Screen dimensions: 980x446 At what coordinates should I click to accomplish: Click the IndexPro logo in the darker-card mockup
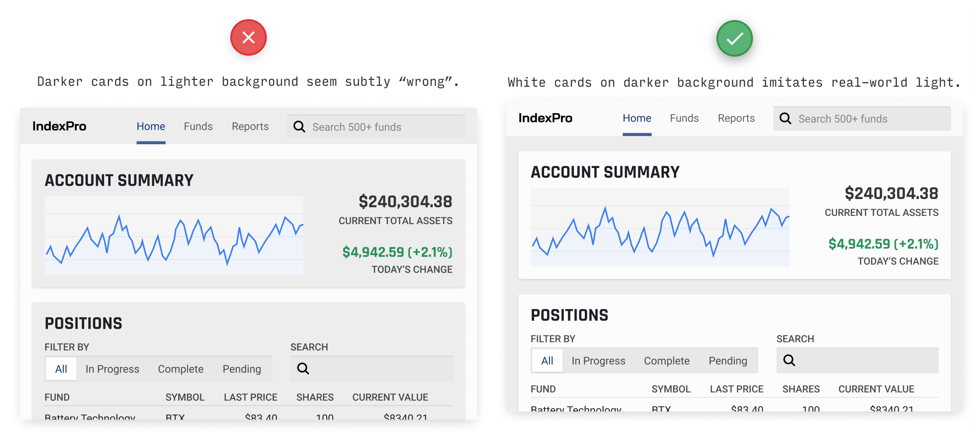[x=59, y=126]
